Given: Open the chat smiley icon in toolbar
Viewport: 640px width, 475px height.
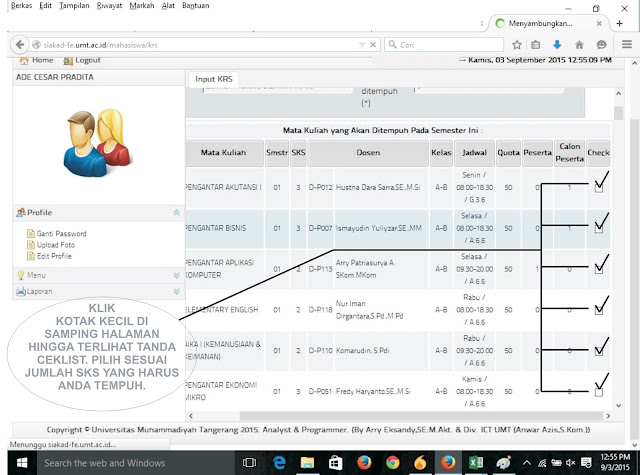Looking at the screenshot, I should point(601,45).
